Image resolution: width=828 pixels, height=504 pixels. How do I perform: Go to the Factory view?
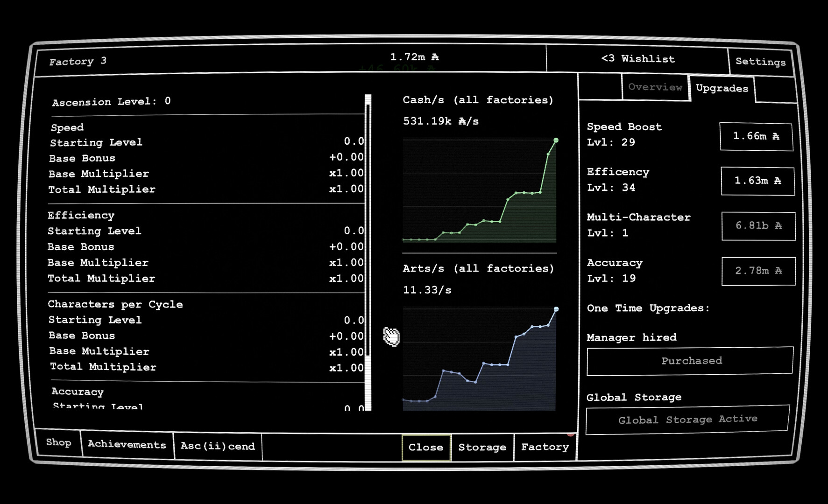545,447
